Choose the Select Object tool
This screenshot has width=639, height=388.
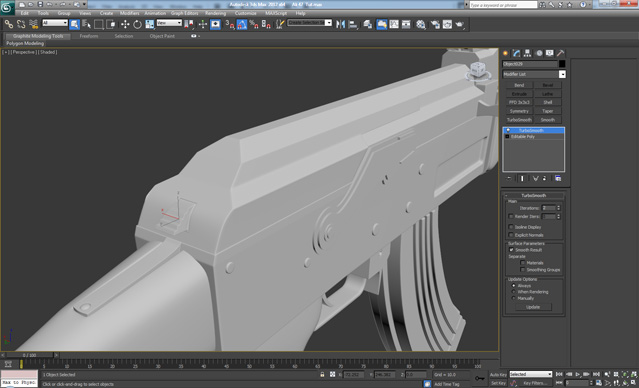[x=75, y=24]
